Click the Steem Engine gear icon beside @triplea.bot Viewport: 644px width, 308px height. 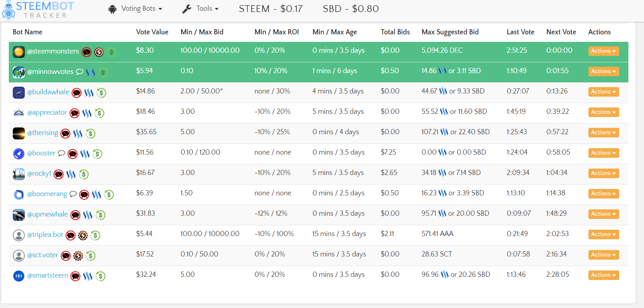[x=83, y=236]
